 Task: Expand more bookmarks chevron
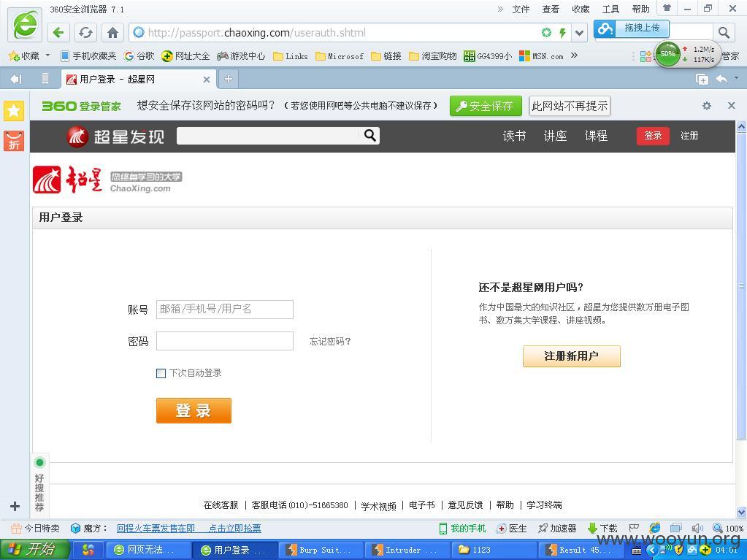coord(574,55)
